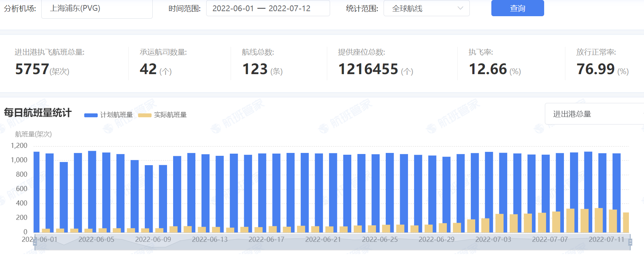Click the 2022-06-25 axis label
644x258 pixels.
[380, 239]
